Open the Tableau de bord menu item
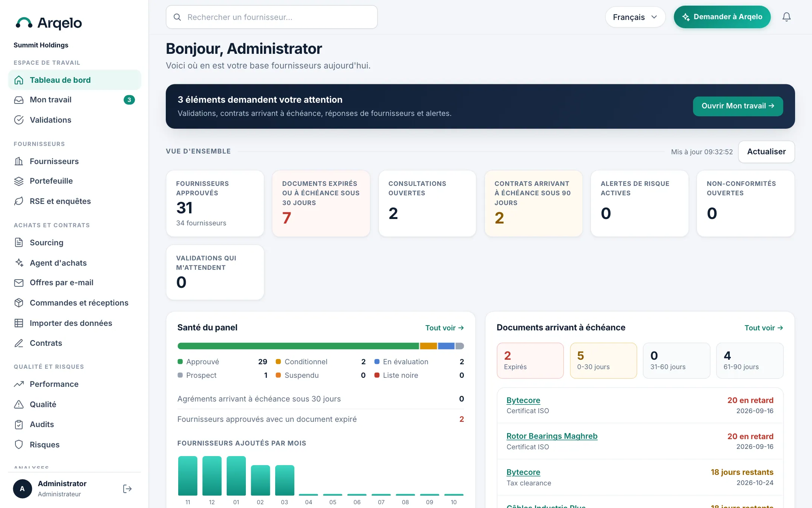Viewport: 812px width, 508px height. click(75, 80)
